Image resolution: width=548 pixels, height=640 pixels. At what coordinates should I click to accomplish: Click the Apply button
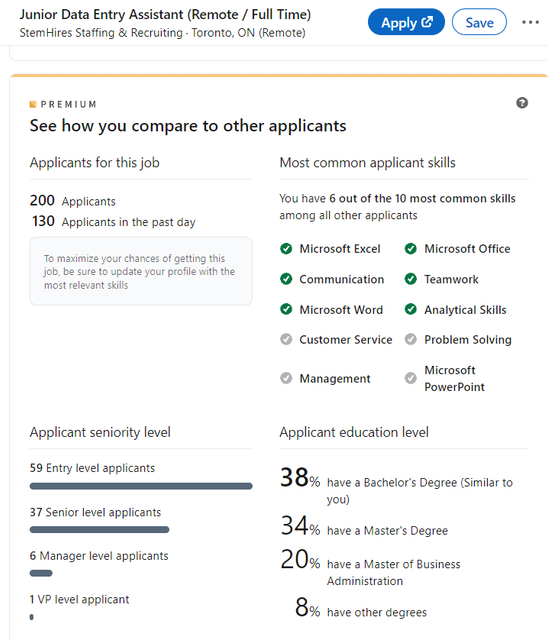click(x=406, y=22)
